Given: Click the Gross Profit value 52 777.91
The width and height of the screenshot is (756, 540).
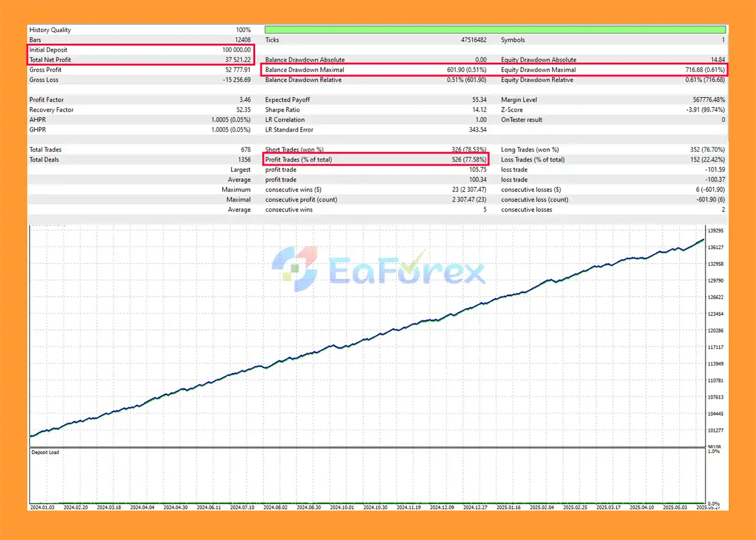Looking at the screenshot, I should (234, 70).
